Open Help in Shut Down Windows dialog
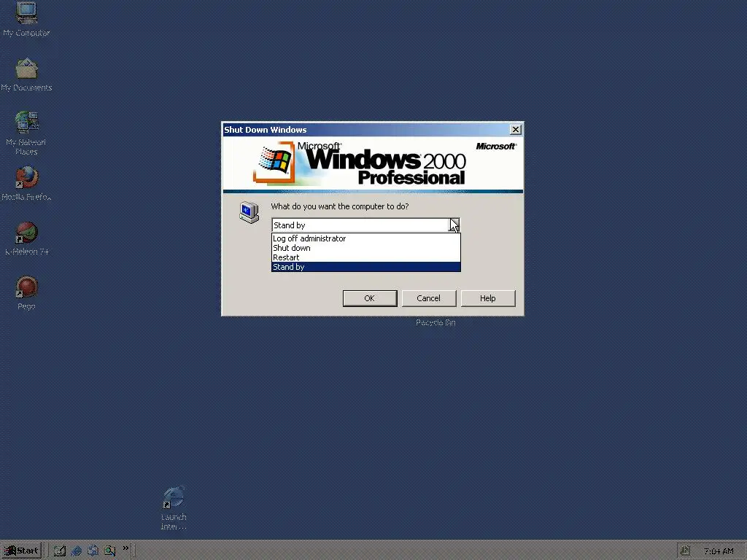The height and width of the screenshot is (560, 747). (488, 298)
